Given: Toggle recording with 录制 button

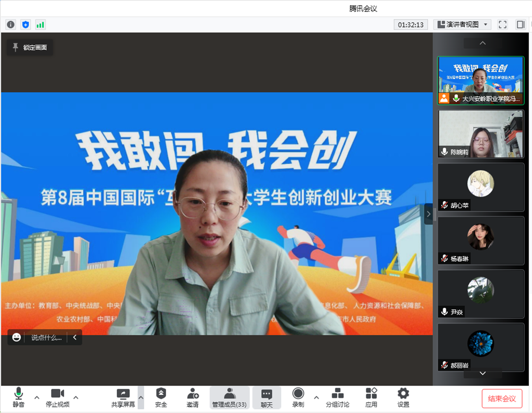Looking at the screenshot, I should [x=298, y=397].
